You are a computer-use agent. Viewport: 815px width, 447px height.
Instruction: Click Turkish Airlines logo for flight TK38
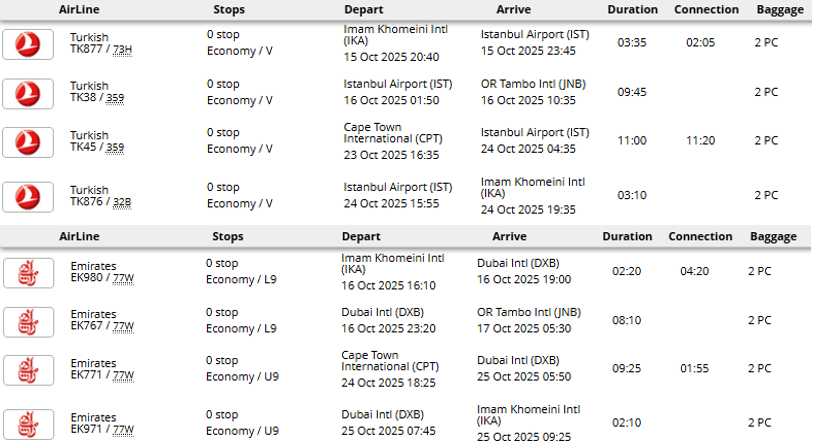click(27, 93)
